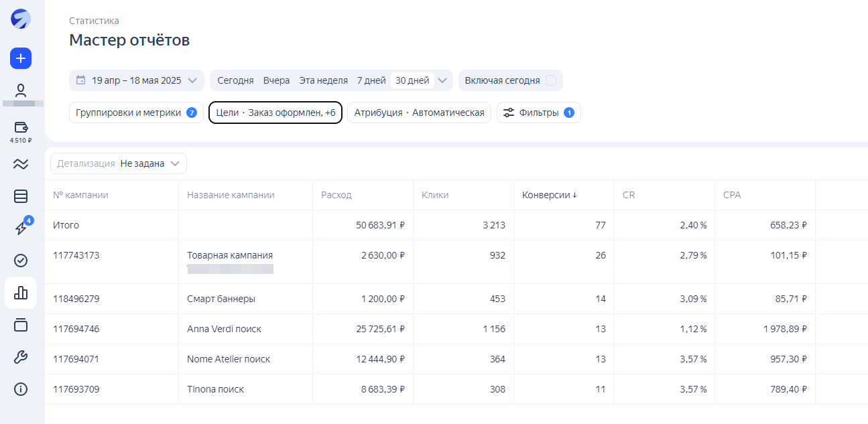This screenshot has height=424, width=868.
Task: Expand the date range 19 апр – 18 мая 2025
Action: tap(137, 80)
